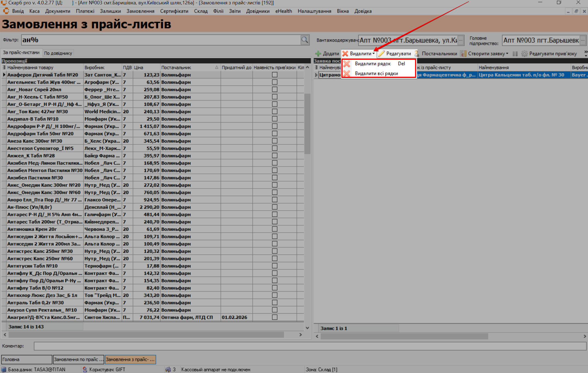Switch to По довіднику tab
Screen dimensions: 588x373
[x=58, y=53]
